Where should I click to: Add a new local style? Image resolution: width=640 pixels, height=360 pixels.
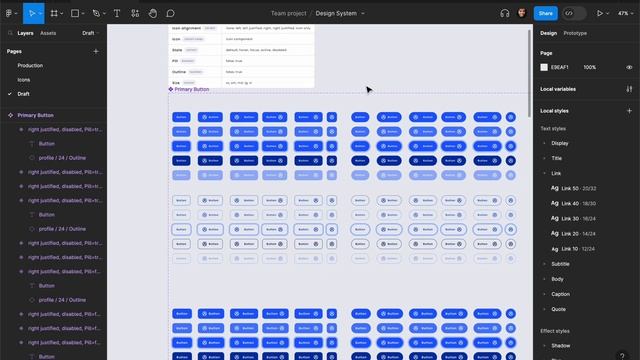(x=629, y=111)
